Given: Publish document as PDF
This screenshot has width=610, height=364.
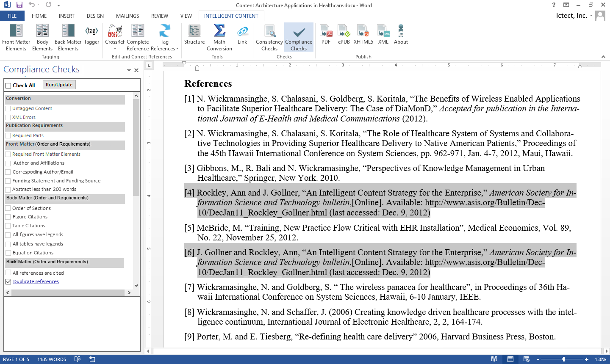Looking at the screenshot, I should tap(326, 35).
